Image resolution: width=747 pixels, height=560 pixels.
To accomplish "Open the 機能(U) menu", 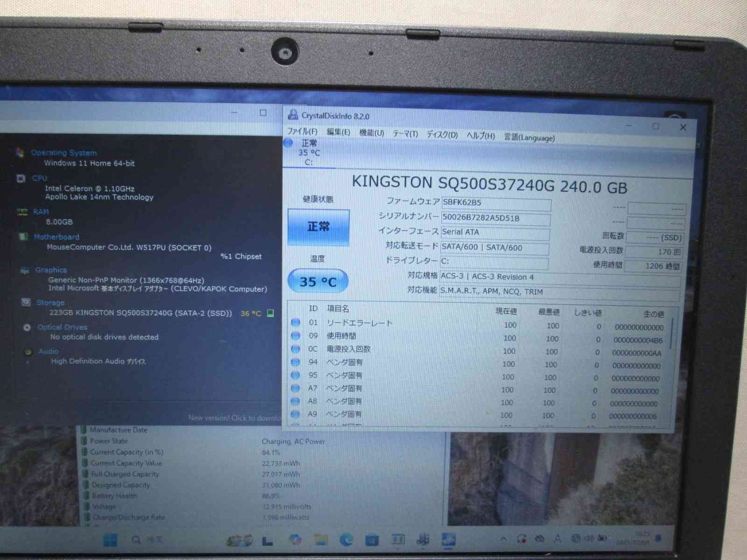I will 371,133.
